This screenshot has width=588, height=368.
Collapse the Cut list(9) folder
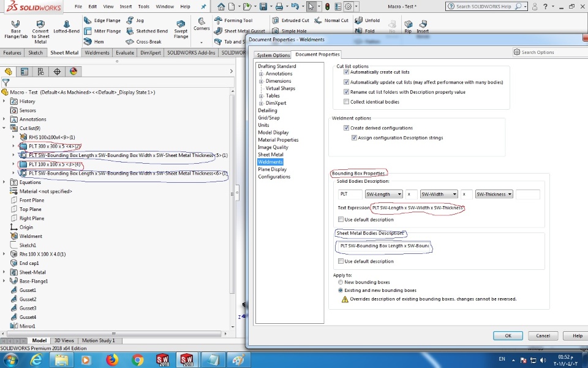[4, 128]
